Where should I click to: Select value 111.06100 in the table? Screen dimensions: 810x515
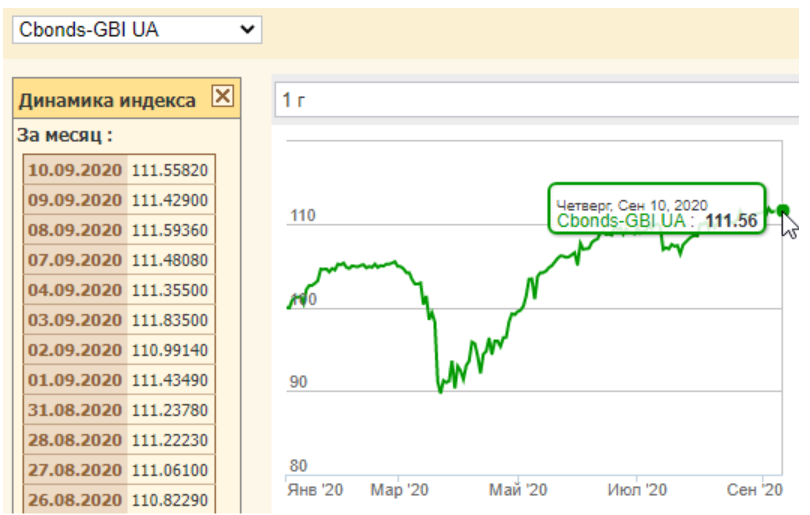[x=170, y=470]
